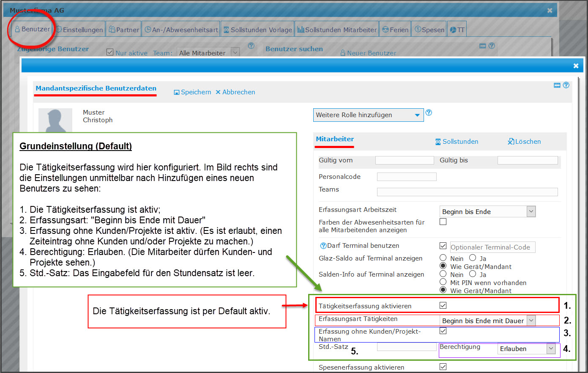Open the Partner tab
The width and height of the screenshot is (588, 373).
(123, 30)
